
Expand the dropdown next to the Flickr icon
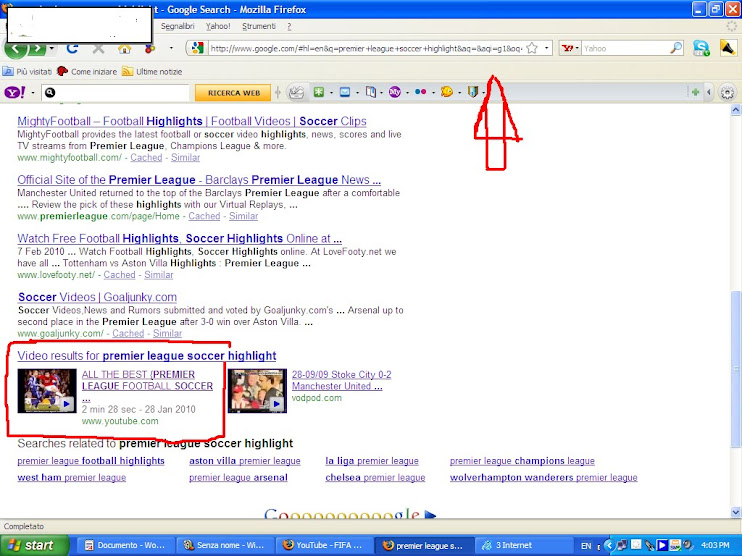click(433, 93)
